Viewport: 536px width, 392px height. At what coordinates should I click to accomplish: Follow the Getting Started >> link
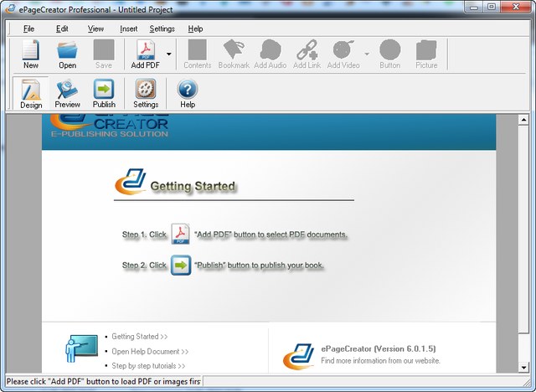pyautogui.click(x=140, y=337)
